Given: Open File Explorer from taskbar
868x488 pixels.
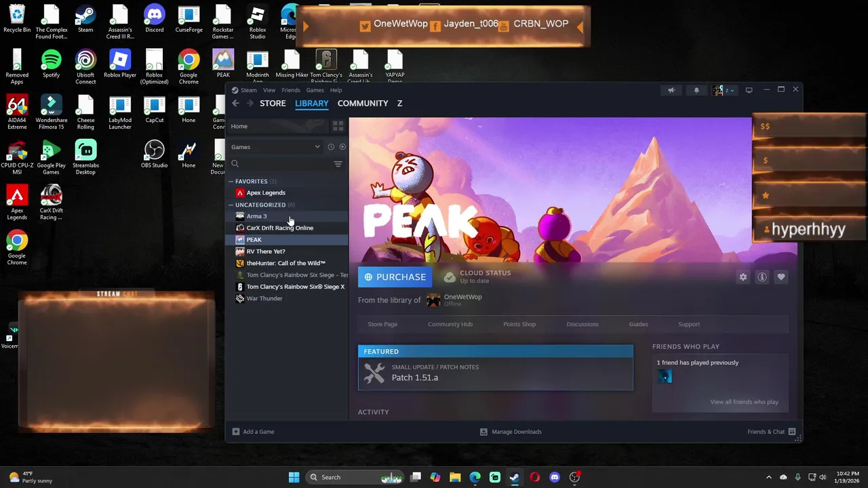Looking at the screenshot, I should pyautogui.click(x=455, y=477).
